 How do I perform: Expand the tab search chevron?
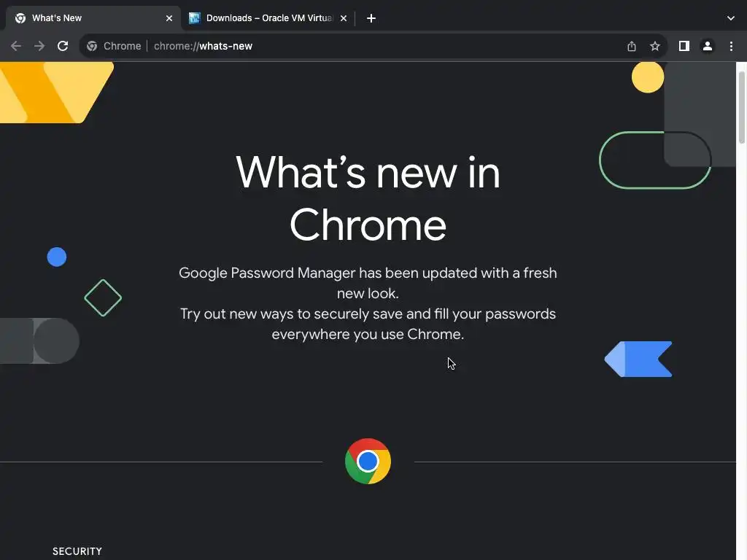click(731, 18)
